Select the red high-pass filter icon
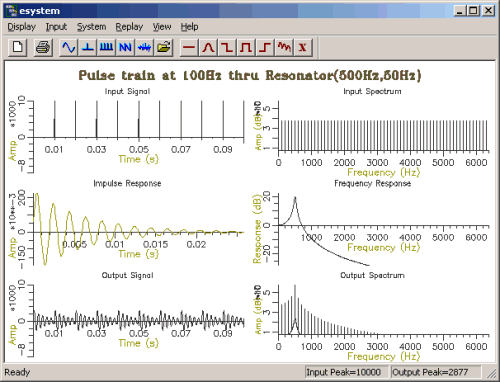500x382 pixels. (x=265, y=47)
